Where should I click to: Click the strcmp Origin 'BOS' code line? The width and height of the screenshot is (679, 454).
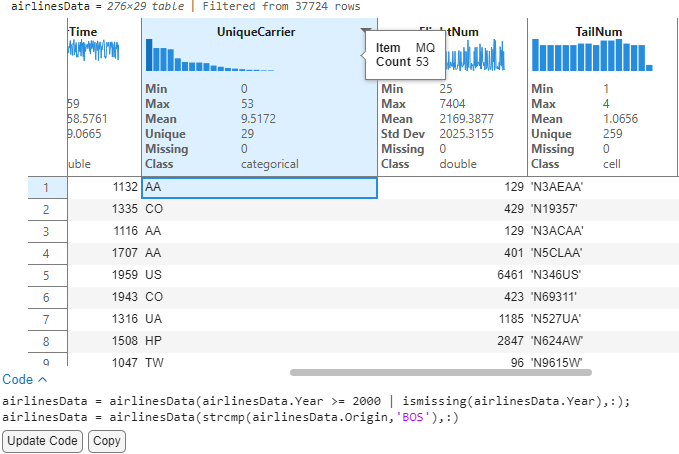231,417
